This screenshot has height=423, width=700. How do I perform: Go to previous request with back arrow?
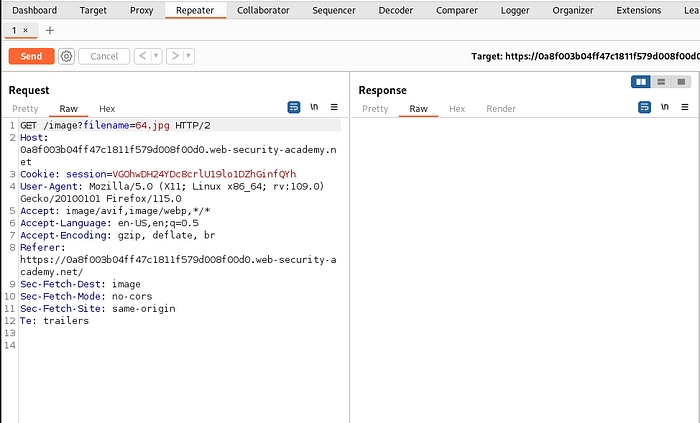142,56
